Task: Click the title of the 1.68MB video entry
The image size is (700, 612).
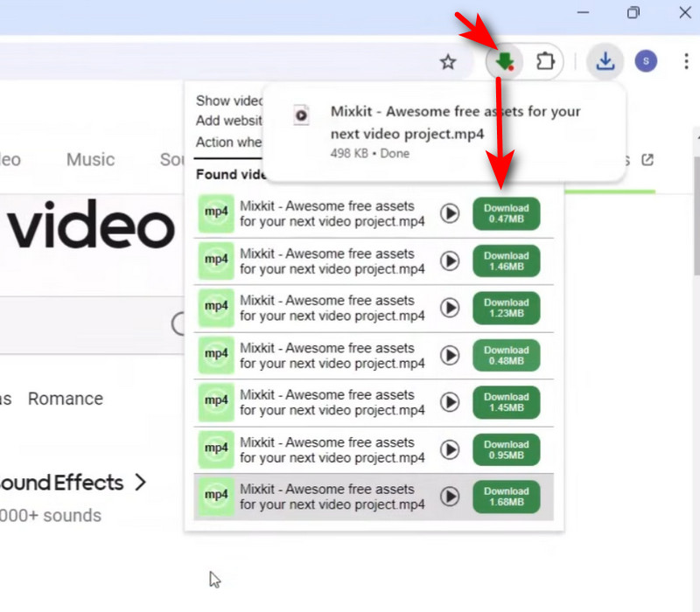Action: tap(332, 497)
